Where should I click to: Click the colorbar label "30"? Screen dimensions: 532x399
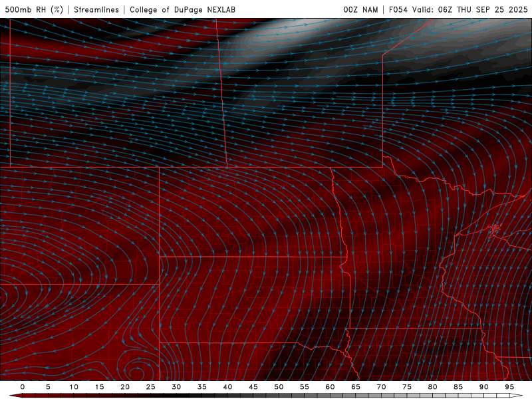(176, 387)
